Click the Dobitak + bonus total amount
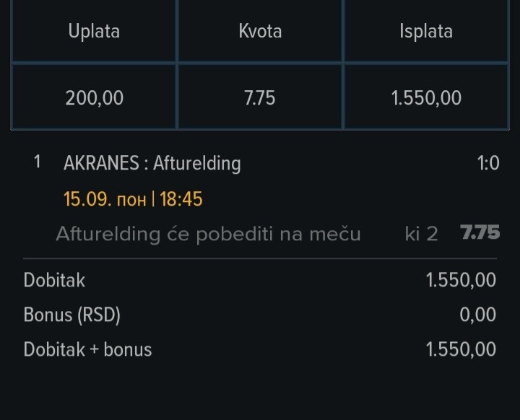 pos(461,349)
